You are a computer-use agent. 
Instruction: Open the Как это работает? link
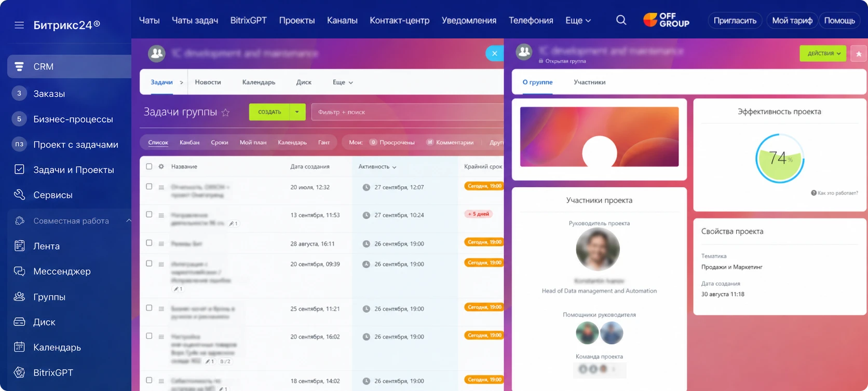(837, 193)
